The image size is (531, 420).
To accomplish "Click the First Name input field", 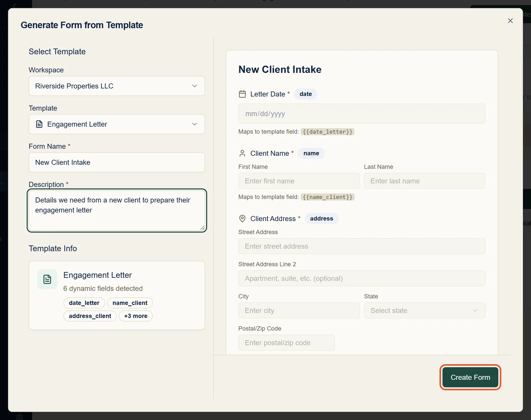I will pos(299,181).
